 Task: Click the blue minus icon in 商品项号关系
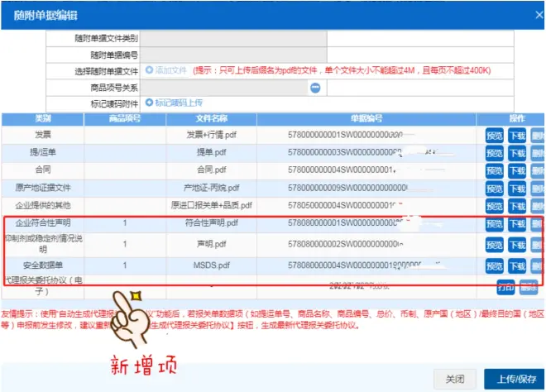pos(315,87)
